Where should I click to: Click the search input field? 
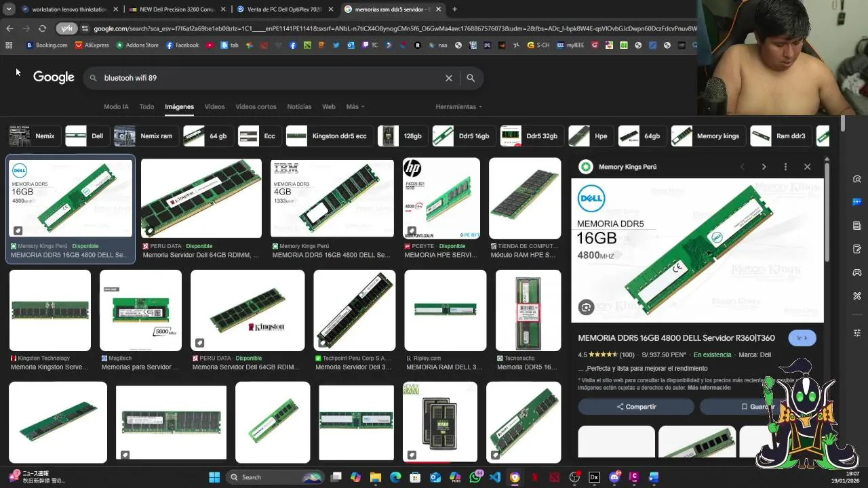click(271, 78)
